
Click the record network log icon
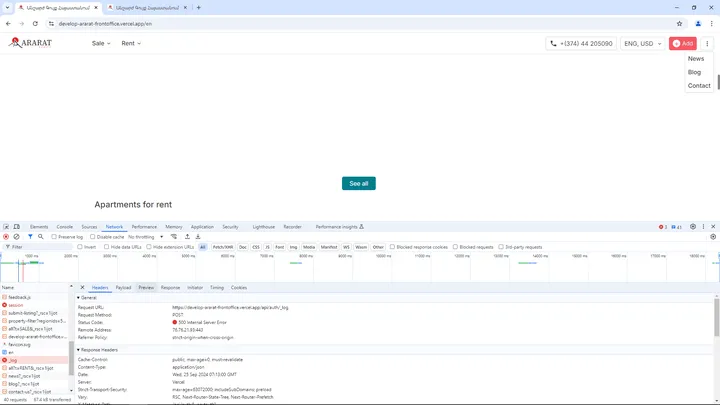pyautogui.click(x=5, y=237)
